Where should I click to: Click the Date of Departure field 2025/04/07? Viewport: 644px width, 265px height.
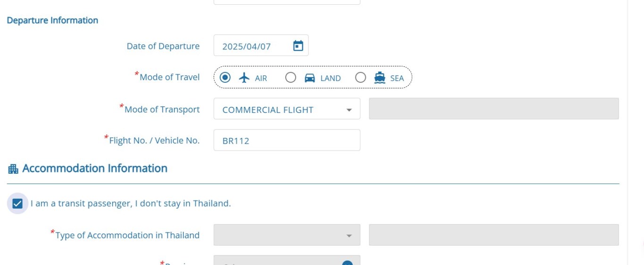coord(261,45)
